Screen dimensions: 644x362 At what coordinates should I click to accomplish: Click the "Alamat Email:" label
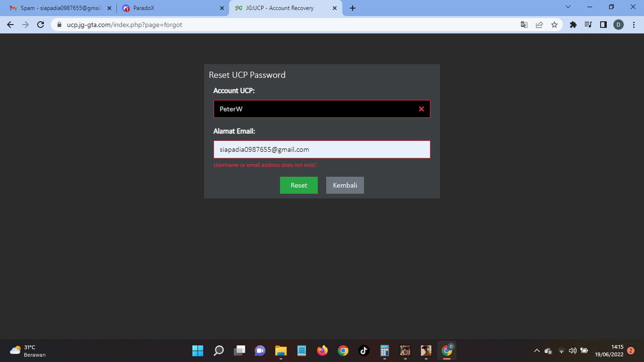(x=234, y=131)
